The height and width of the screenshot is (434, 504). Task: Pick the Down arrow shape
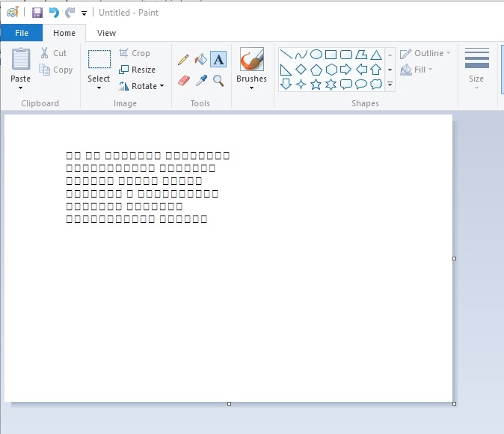pos(286,85)
